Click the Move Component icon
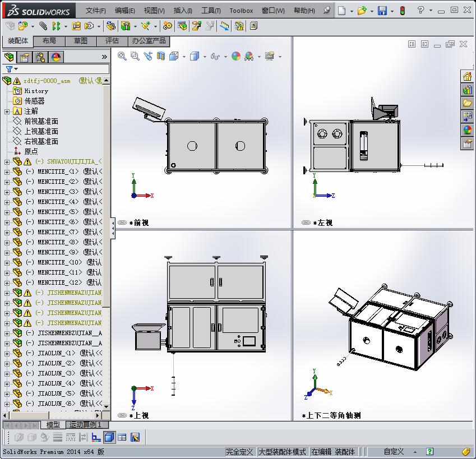 [89, 26]
